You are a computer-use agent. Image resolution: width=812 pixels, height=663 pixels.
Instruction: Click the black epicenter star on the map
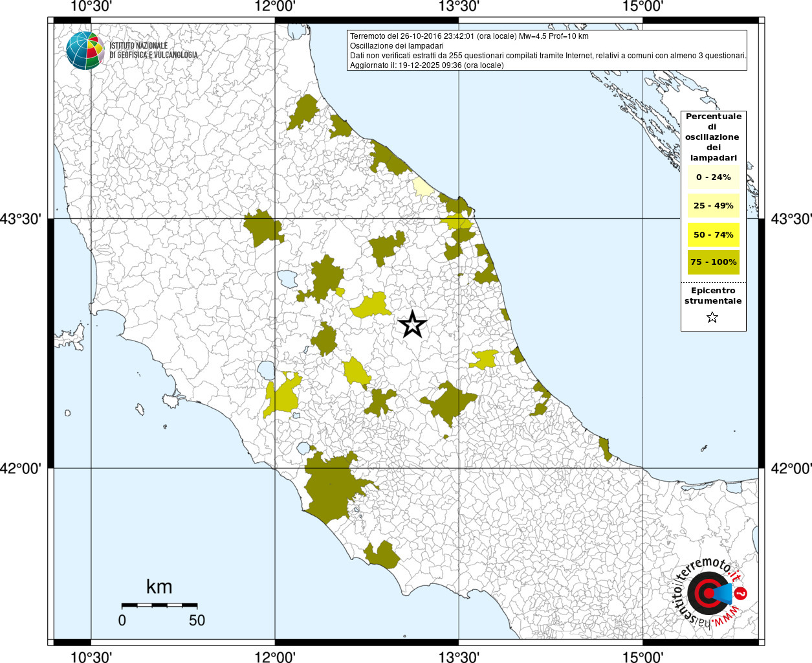[412, 324]
